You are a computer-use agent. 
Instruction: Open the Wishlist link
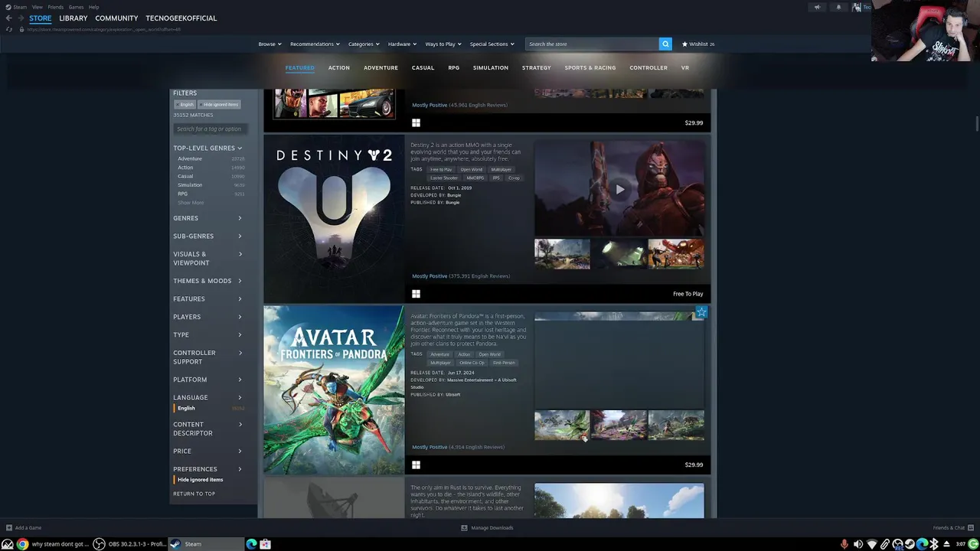[698, 44]
